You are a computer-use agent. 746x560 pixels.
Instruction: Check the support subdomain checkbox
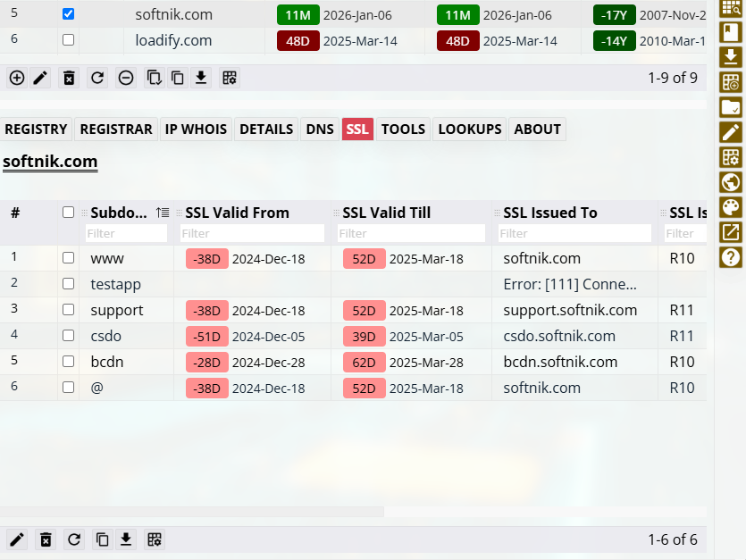(69, 309)
